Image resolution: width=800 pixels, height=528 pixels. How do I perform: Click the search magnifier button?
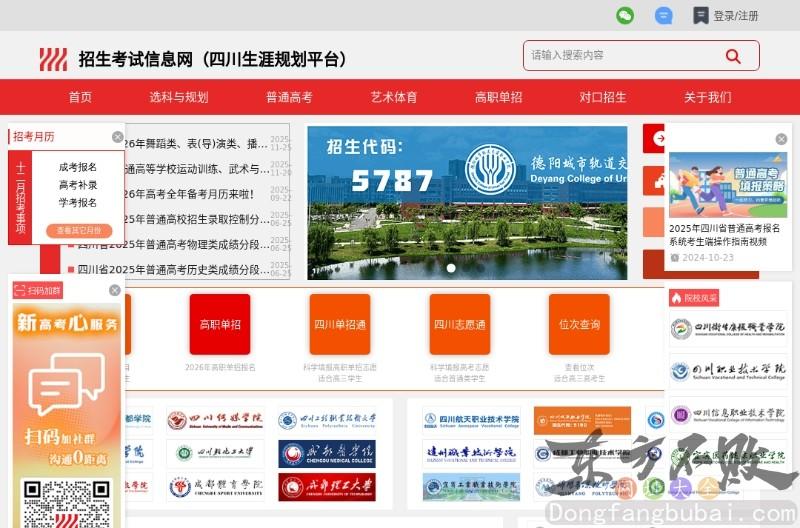pos(733,56)
